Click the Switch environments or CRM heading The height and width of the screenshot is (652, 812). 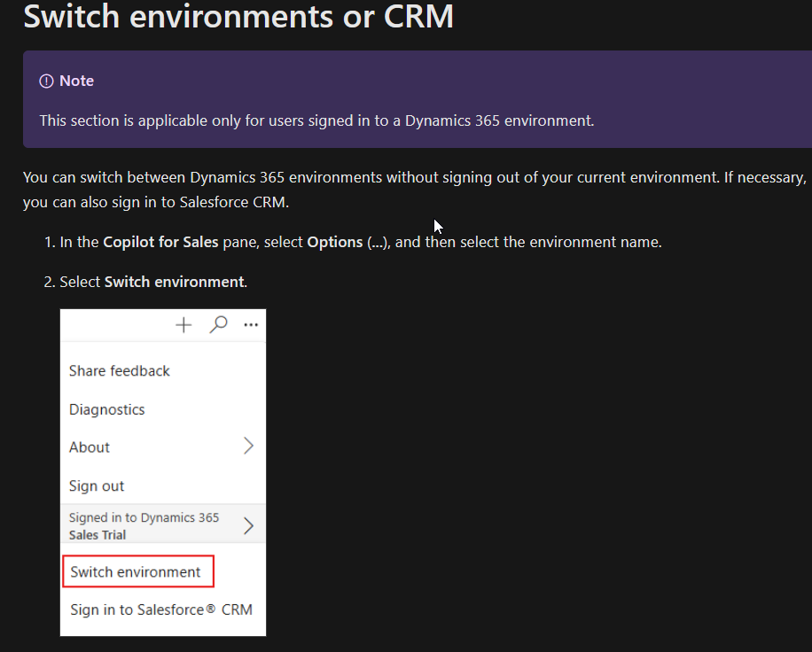pyautogui.click(x=238, y=17)
